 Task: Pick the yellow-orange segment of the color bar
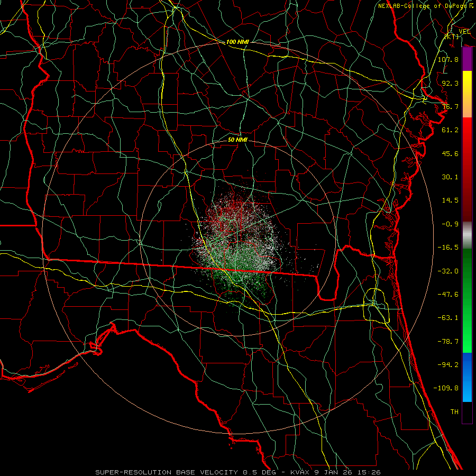click(x=467, y=94)
